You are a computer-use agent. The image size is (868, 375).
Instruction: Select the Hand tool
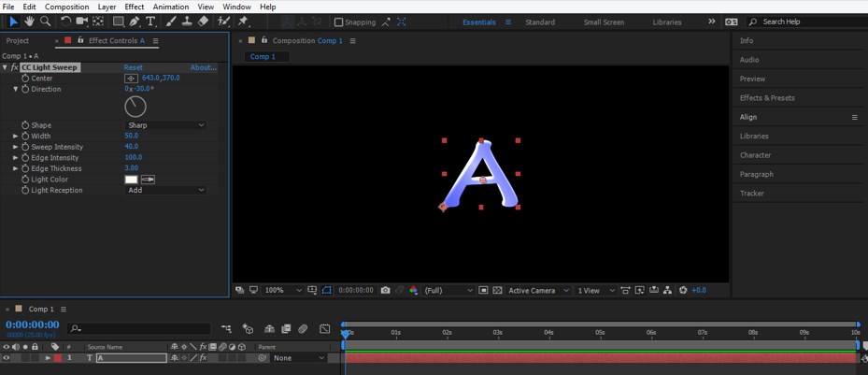tap(29, 22)
